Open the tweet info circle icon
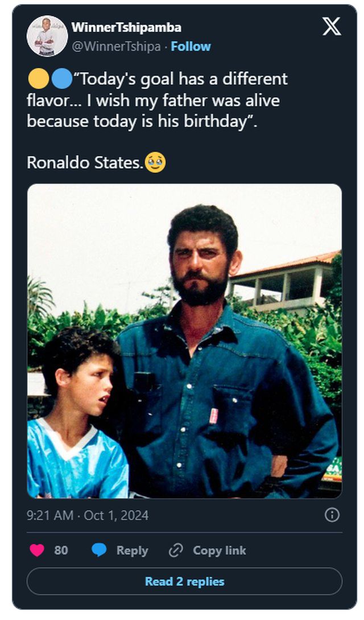This screenshot has width=364, height=620. pyautogui.click(x=332, y=515)
